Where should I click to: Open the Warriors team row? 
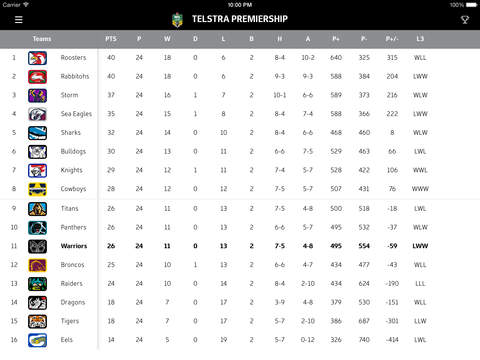[240, 246]
